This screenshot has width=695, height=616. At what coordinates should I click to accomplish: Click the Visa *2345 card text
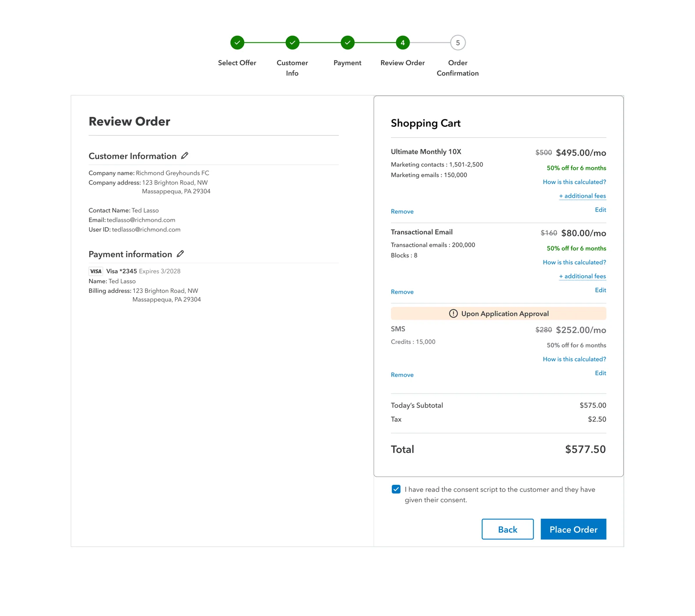click(122, 271)
